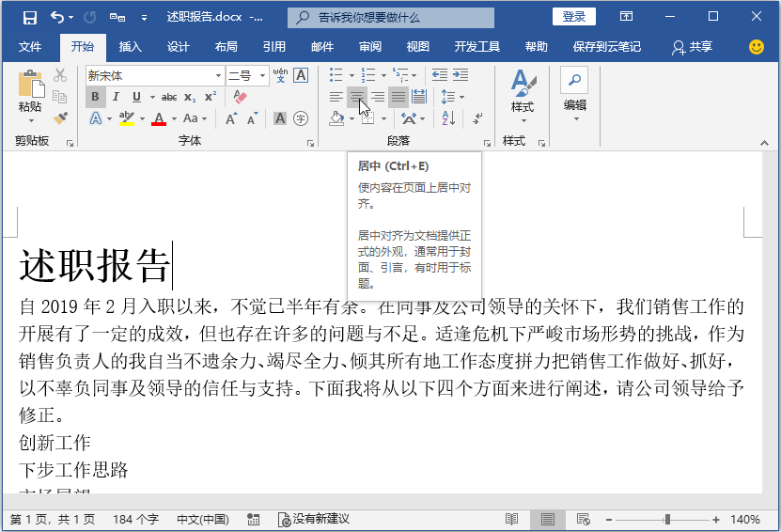
Task: Switch to Read Mode view in status bar
Action: (x=511, y=520)
